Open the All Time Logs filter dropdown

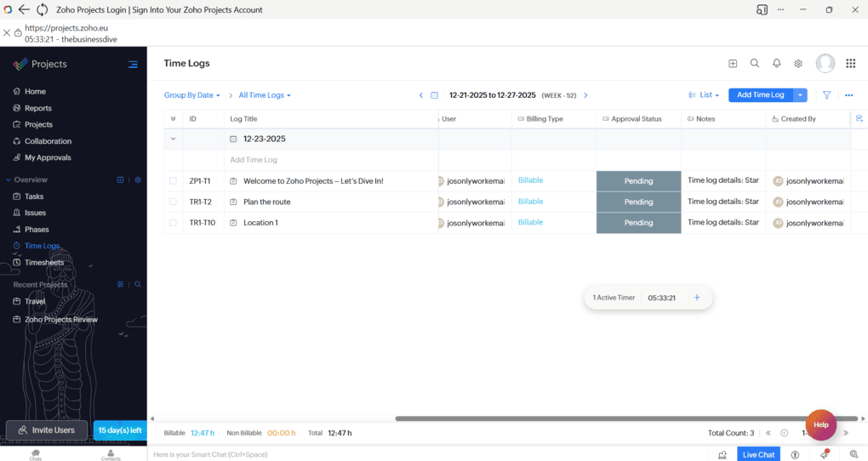click(265, 95)
